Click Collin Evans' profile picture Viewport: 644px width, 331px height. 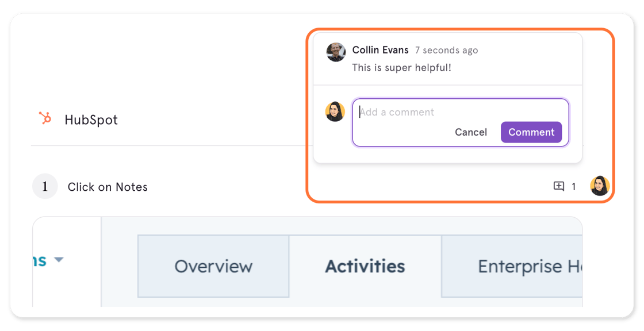[x=336, y=52]
